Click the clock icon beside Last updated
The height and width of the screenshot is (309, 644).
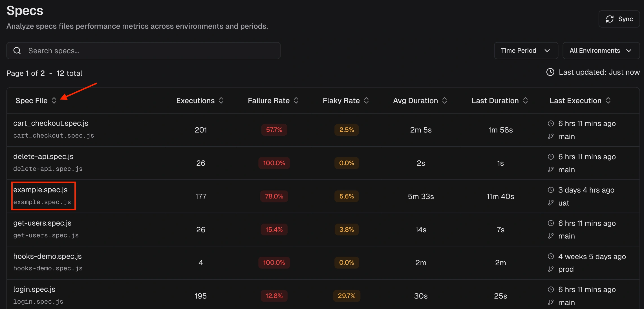(x=550, y=72)
